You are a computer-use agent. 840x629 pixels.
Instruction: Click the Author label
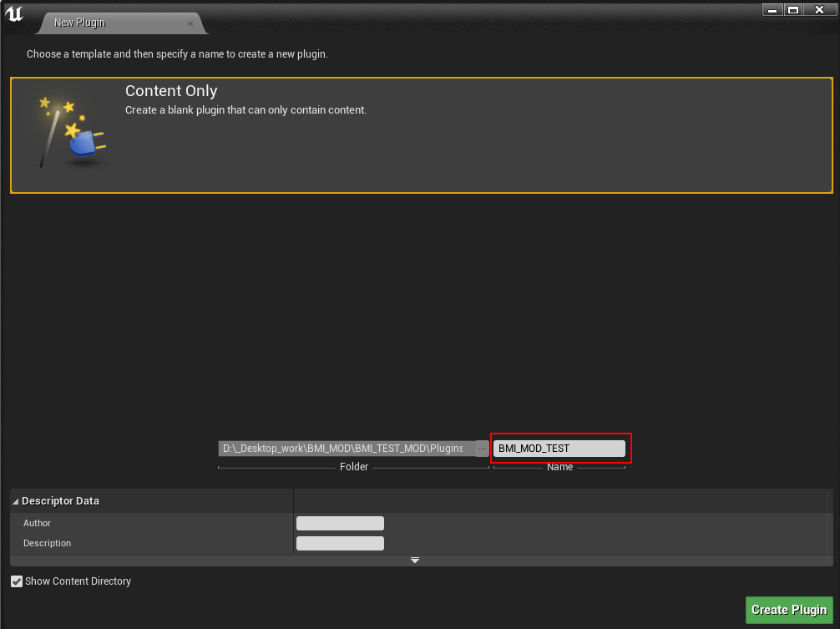37,523
